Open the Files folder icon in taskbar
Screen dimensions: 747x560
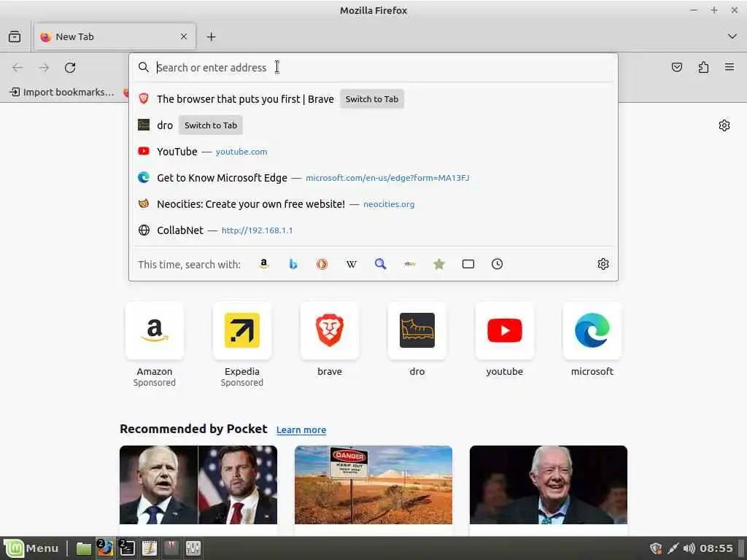coord(84,548)
